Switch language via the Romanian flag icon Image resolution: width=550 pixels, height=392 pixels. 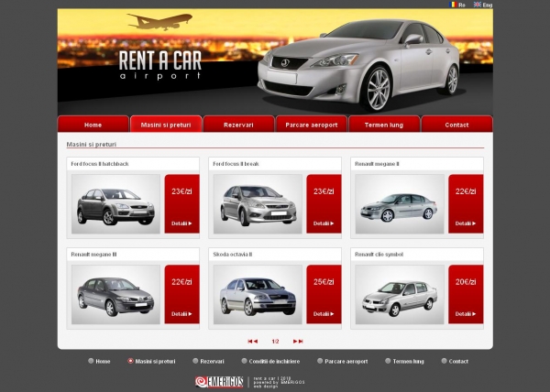[x=454, y=5]
